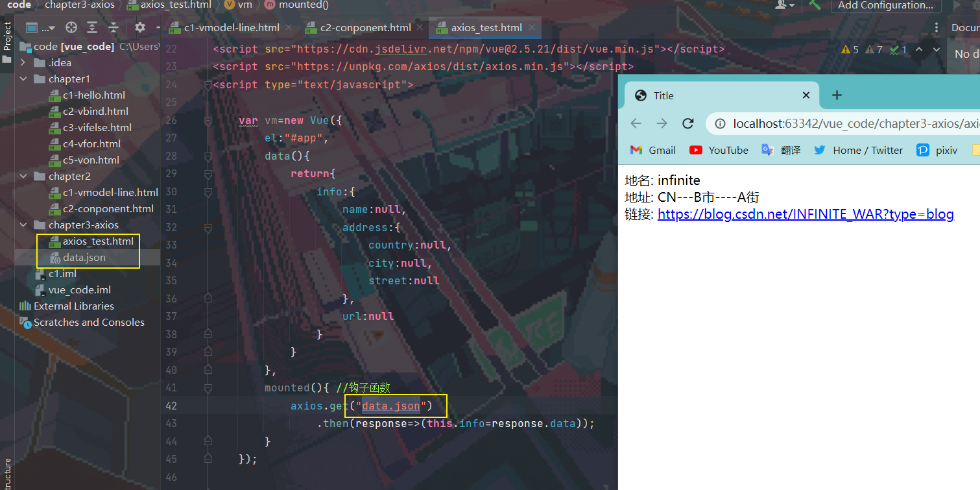Collapse the chapter2 folder
Image resolution: width=980 pixels, height=490 pixels.
coord(23,177)
